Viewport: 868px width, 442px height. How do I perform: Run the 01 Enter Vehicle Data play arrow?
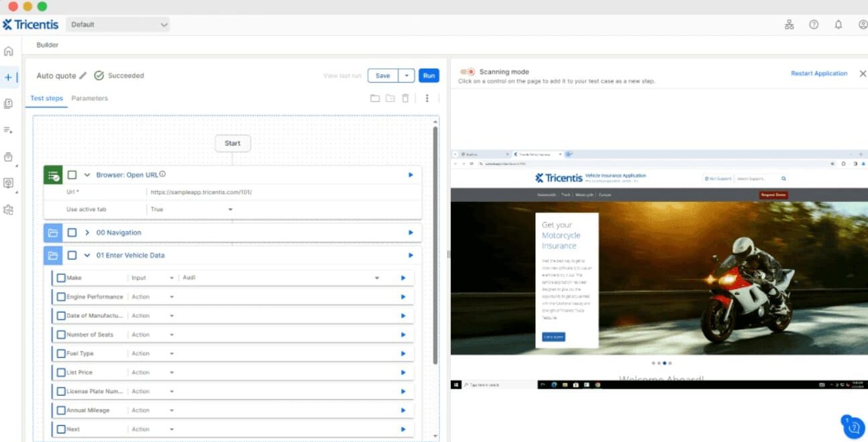coord(411,256)
